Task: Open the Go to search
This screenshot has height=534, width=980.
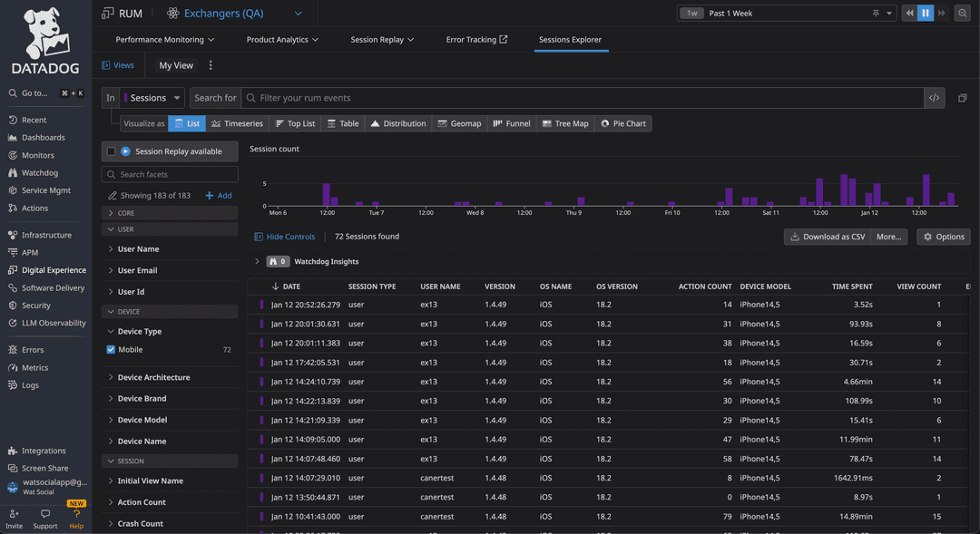Action: 45,93
